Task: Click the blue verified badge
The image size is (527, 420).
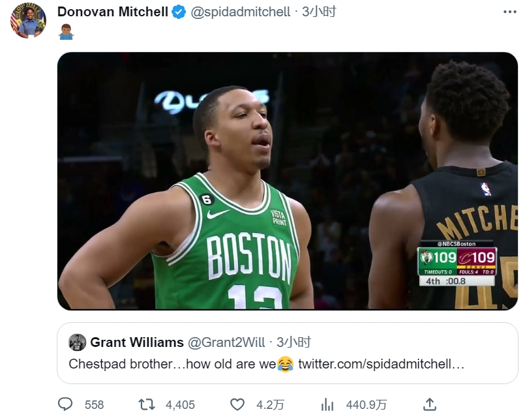Action: (x=179, y=12)
